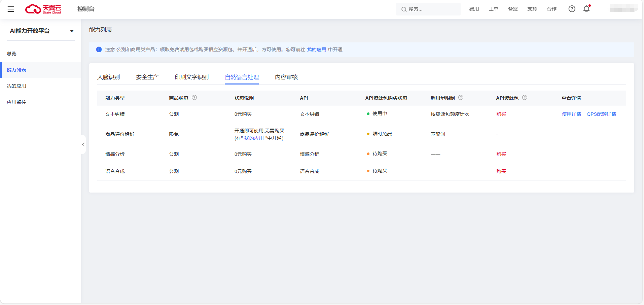Click the State Cloud logo
Viewport: 644px width, 305px height.
tap(43, 9)
